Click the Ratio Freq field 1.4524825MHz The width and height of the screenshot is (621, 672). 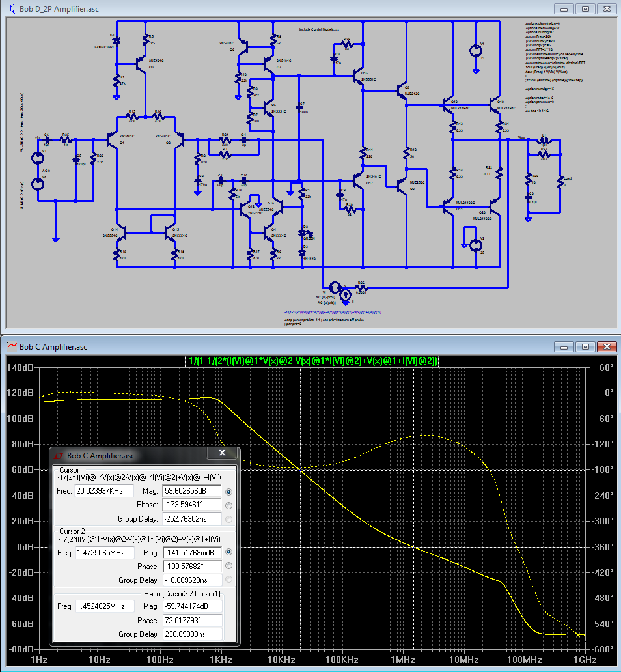tap(105, 606)
